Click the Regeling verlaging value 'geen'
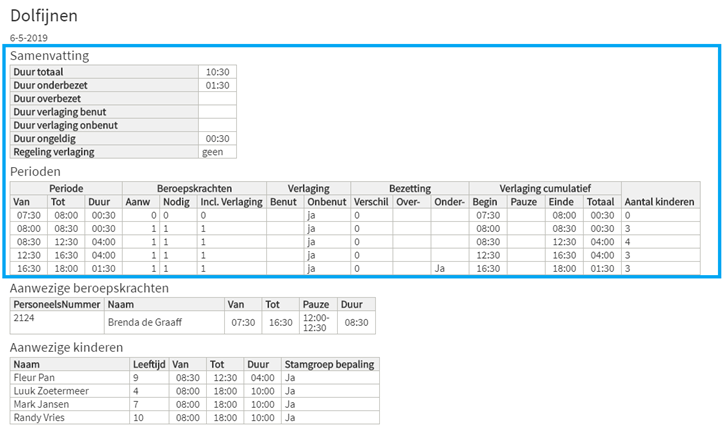Image resolution: width=724 pixels, height=431 pixels. pyautogui.click(x=212, y=152)
